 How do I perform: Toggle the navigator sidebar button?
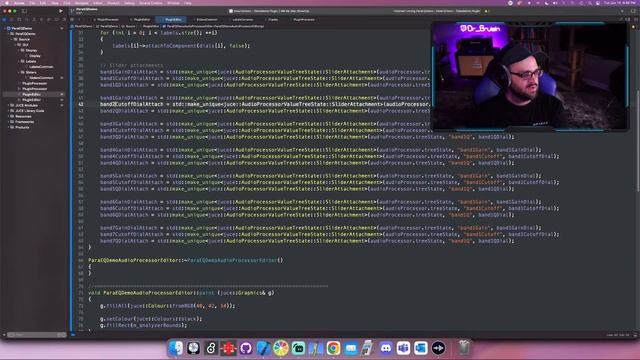(x=24, y=11)
